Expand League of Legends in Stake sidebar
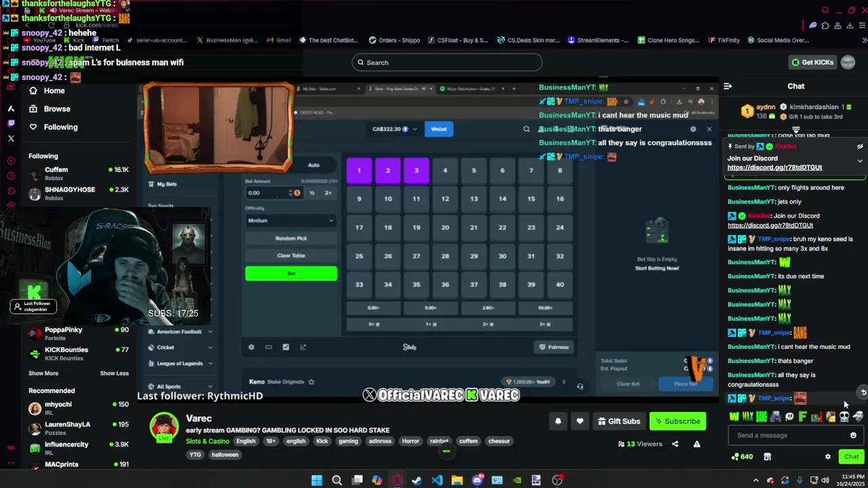Viewport: 868px width, 488px height. [x=180, y=363]
